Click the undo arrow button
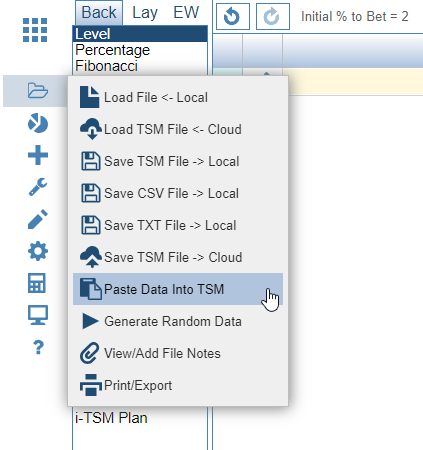Screen dimensions: 423x450 tap(233, 16)
